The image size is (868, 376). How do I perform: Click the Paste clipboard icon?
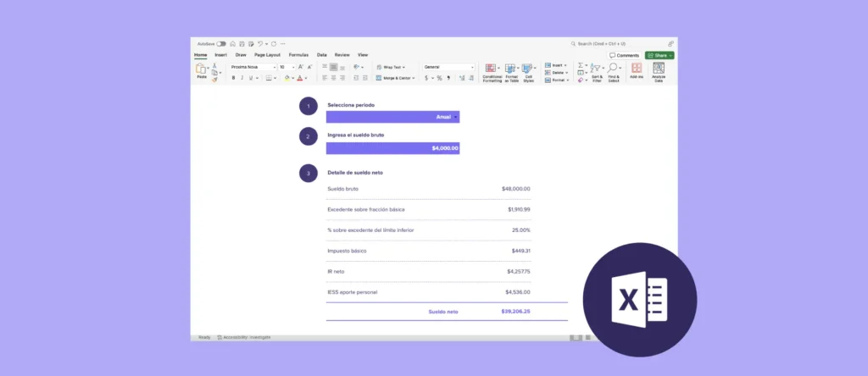pyautogui.click(x=202, y=70)
